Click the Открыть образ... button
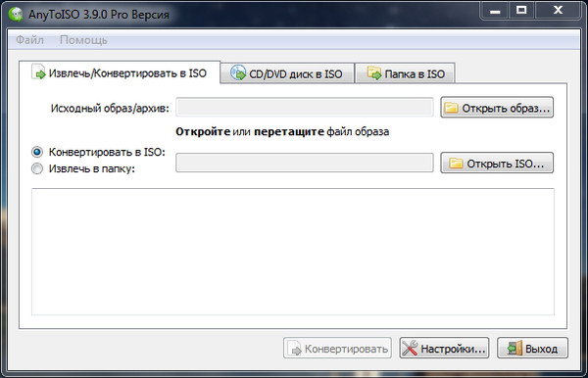The width and height of the screenshot is (588, 378). pos(497,108)
